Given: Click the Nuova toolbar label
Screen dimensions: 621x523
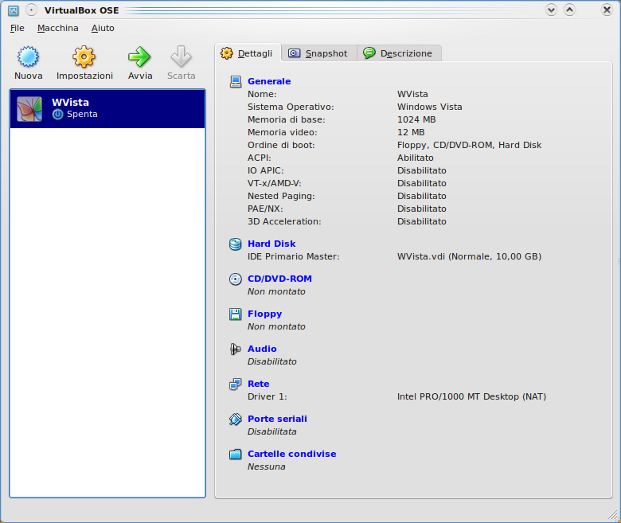Looking at the screenshot, I should [28, 76].
